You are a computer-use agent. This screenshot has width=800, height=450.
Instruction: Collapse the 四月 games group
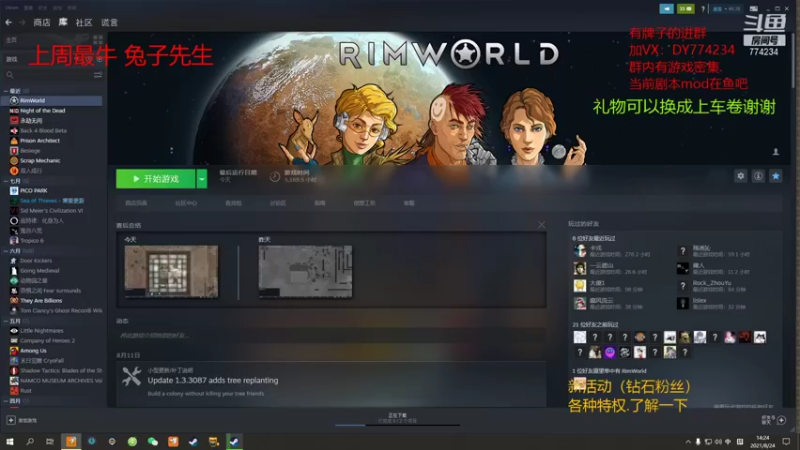[6, 401]
